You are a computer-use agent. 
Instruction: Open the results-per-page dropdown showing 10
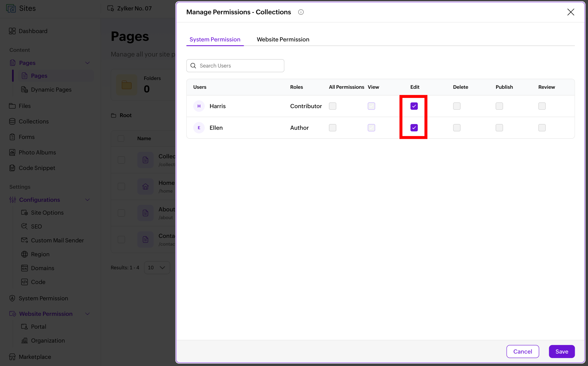[157, 267]
